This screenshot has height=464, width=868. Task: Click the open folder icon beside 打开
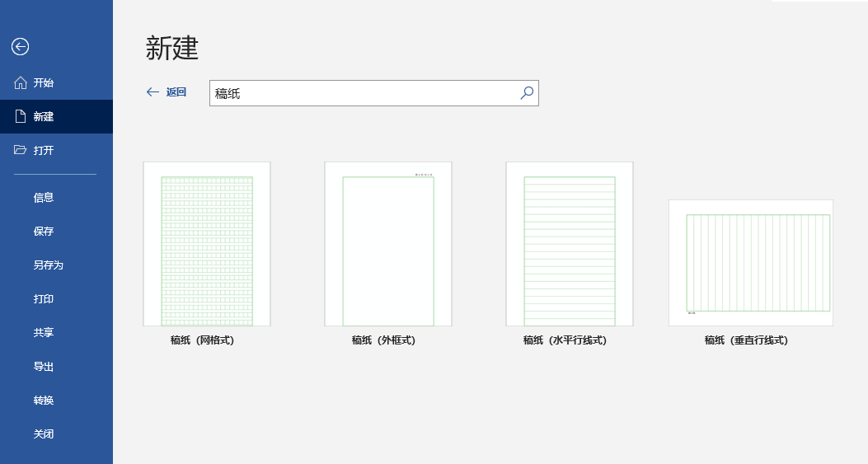[21, 150]
